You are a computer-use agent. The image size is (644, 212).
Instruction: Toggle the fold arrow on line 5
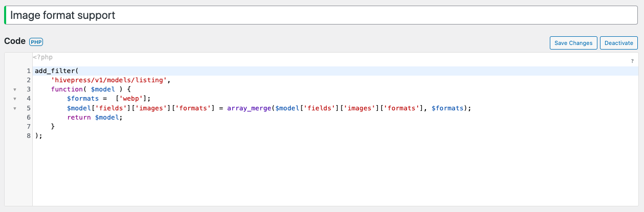[15, 108]
